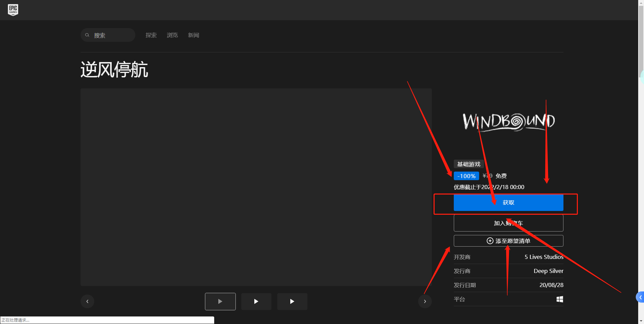644x324 pixels.
Task: Click the carousel left arrow
Action: click(x=87, y=301)
